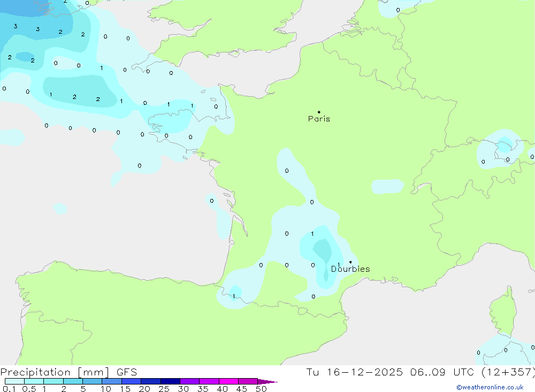Image resolution: width=535 pixels, height=392 pixels.
Task: Click the '0.5' legend scale label
Action: click(29, 389)
